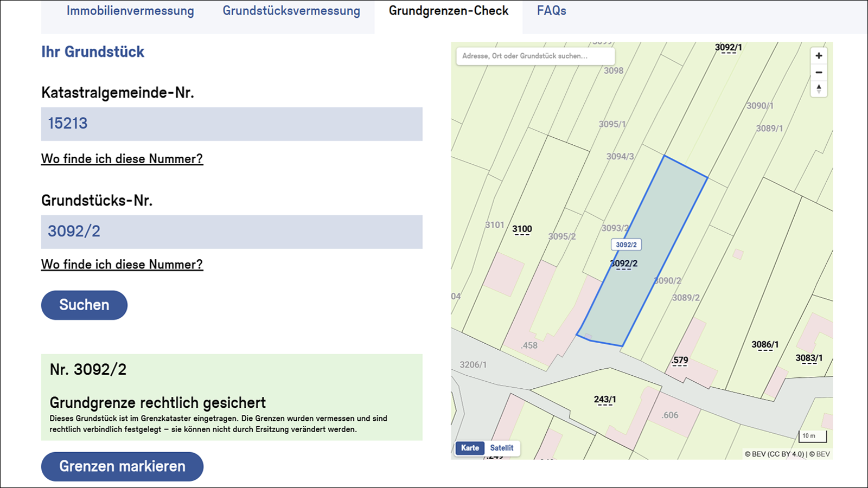
Task: Click parcel label 3090/1 on map
Action: pos(759,106)
